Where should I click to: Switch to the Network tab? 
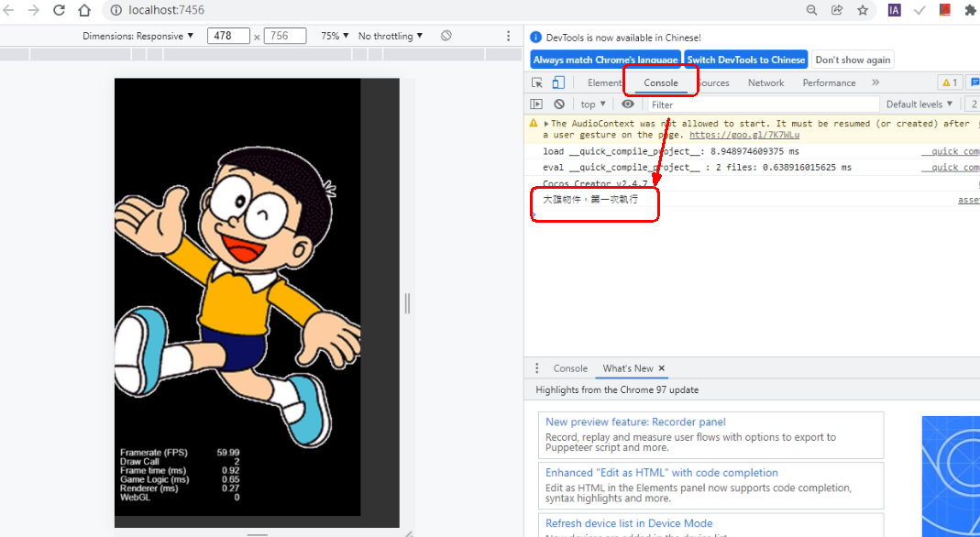pyautogui.click(x=765, y=82)
